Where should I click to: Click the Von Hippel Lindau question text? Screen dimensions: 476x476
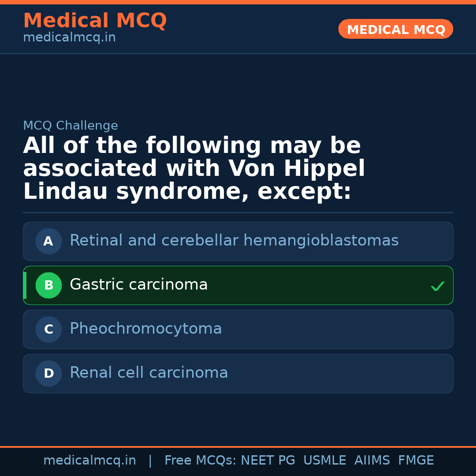[194, 169]
